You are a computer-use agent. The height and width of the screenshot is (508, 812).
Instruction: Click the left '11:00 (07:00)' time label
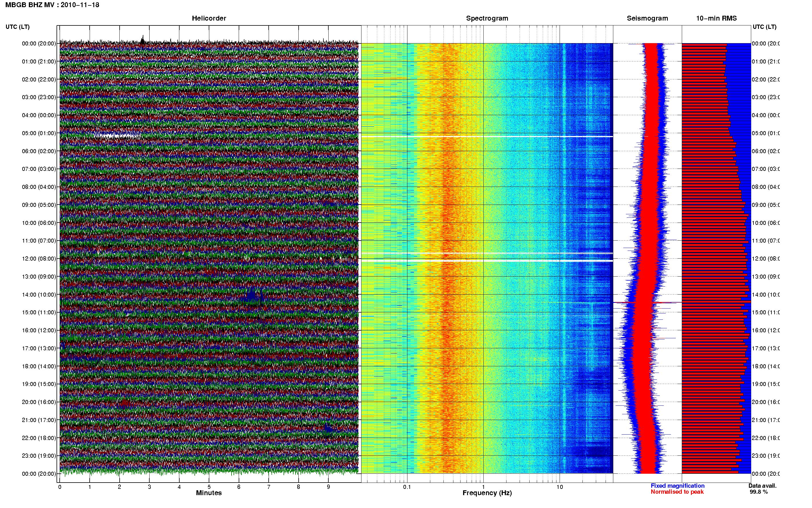tap(39, 241)
